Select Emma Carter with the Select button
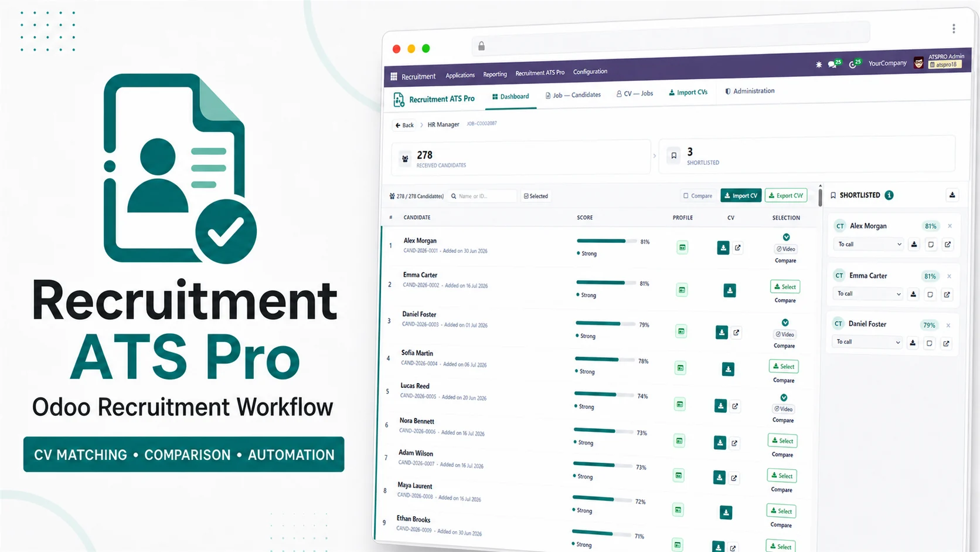The height and width of the screenshot is (552, 980). click(x=785, y=287)
